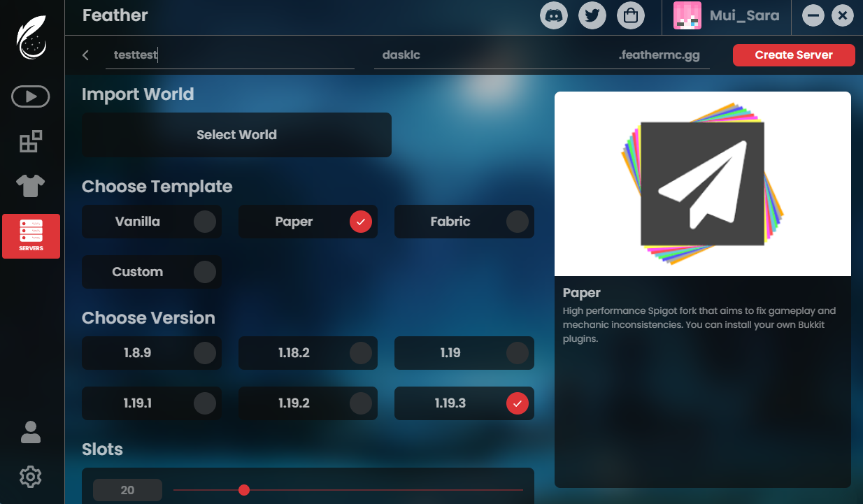Viewport: 863px width, 504px height.
Task: Choose version 1.18.2
Action: coord(308,353)
